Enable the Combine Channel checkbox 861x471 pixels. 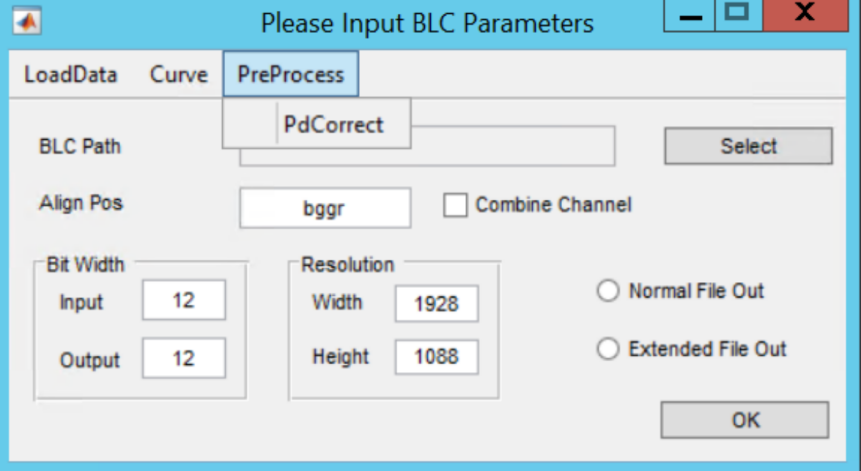coord(455,205)
